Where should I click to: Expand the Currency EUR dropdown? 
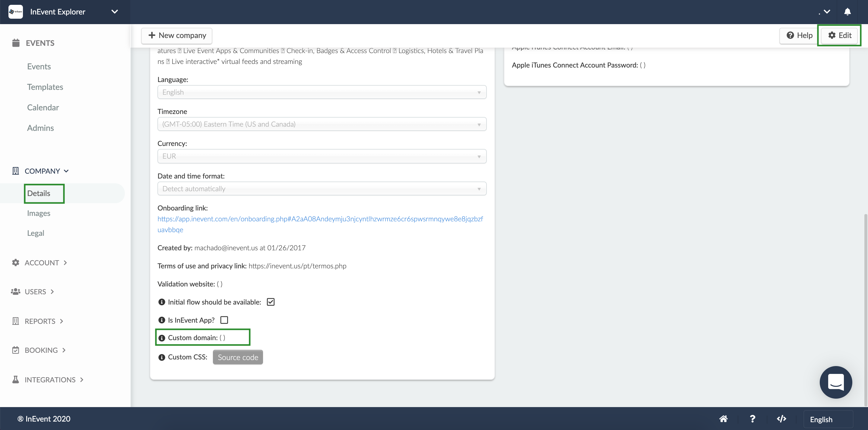322,157
